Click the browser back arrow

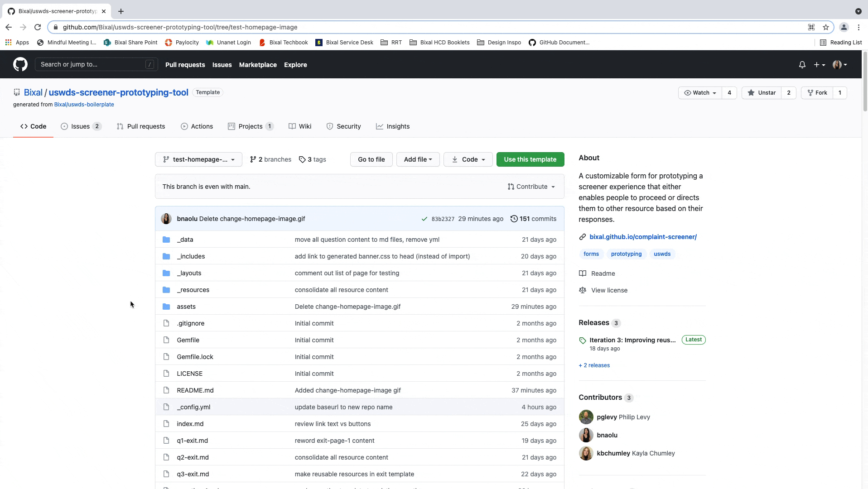point(9,27)
